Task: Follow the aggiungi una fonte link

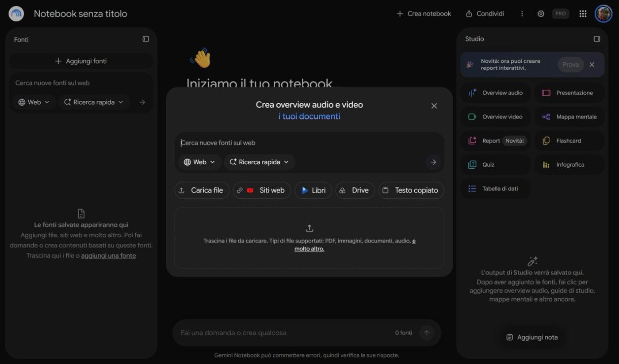Action: [108, 255]
